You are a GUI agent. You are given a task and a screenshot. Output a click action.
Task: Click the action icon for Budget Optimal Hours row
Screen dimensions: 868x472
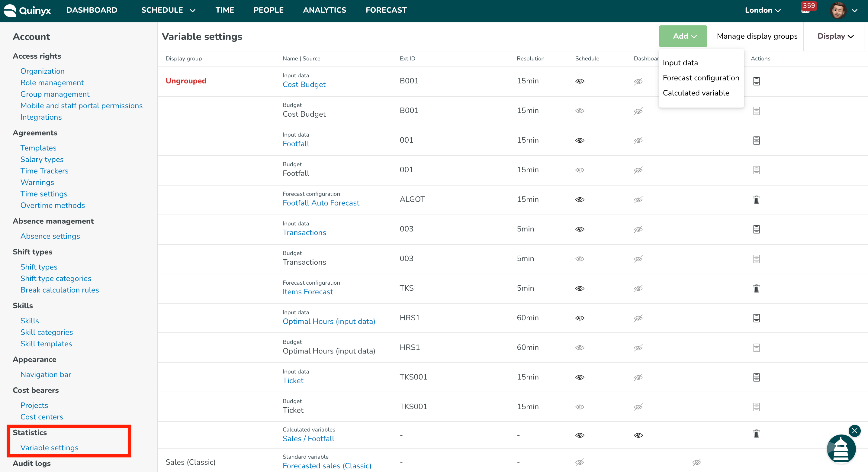coord(757,348)
